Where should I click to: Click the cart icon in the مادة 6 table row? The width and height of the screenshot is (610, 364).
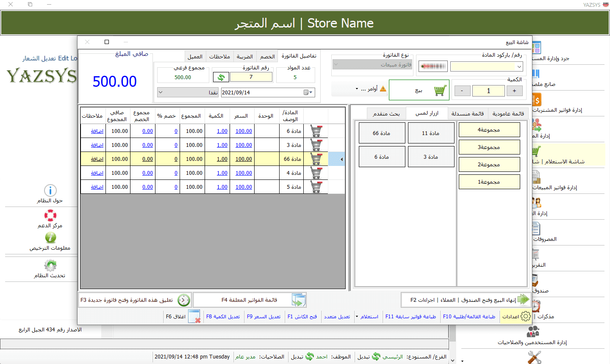click(316, 131)
